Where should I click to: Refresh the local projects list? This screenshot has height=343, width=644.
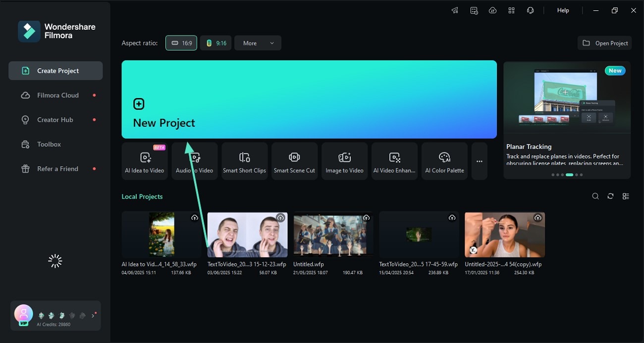[x=610, y=196]
